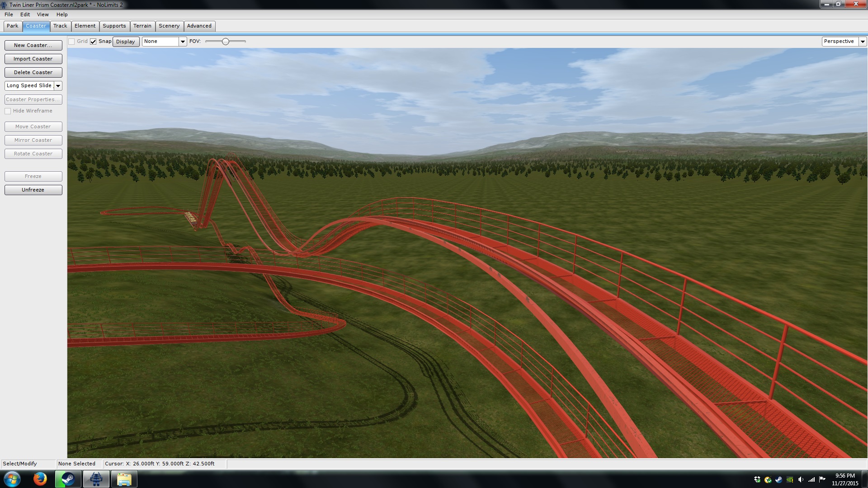Click the clock in the system tray

844,479
